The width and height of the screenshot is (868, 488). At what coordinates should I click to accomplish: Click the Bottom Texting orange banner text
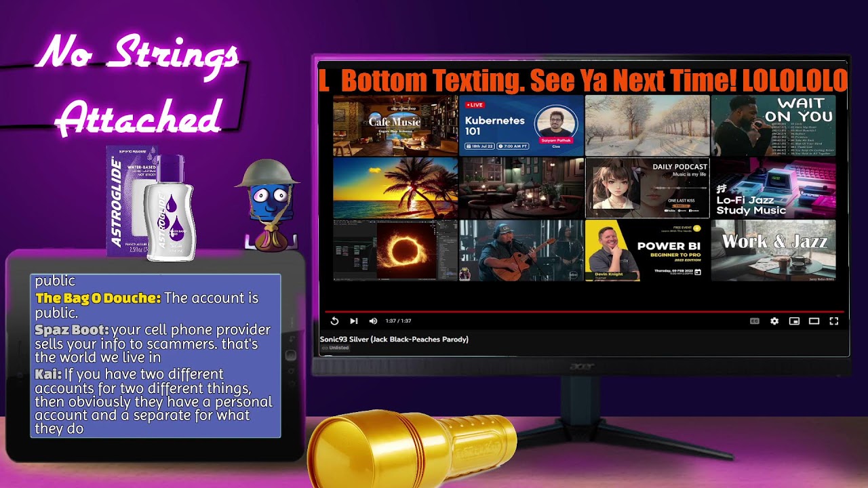tap(583, 81)
